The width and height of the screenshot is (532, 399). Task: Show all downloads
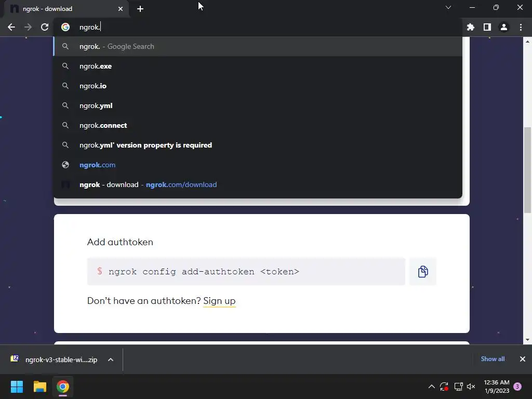493,359
